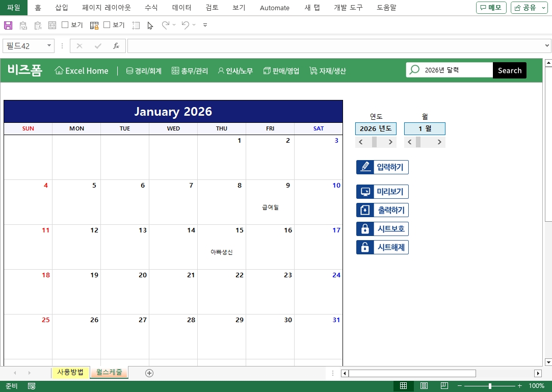Screen dimensions: 552x392
Task: Open the 데이터 ribbon tab
Action: [x=181, y=8]
